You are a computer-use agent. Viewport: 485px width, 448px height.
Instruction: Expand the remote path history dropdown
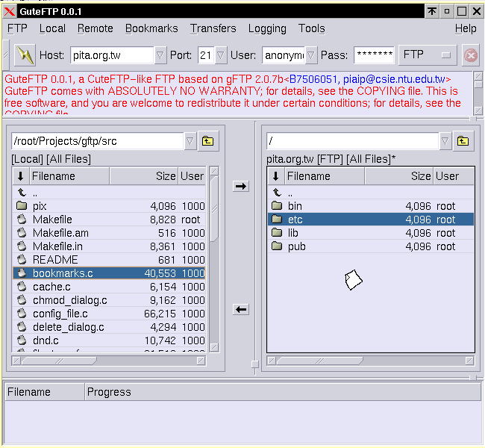click(445, 141)
